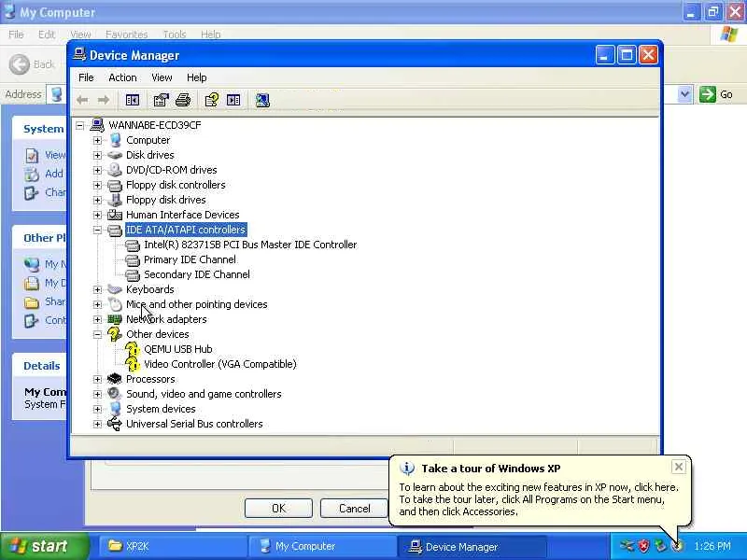The image size is (747, 560).
Task: Click the action pane toggle toolbar icon
Action: (233, 100)
